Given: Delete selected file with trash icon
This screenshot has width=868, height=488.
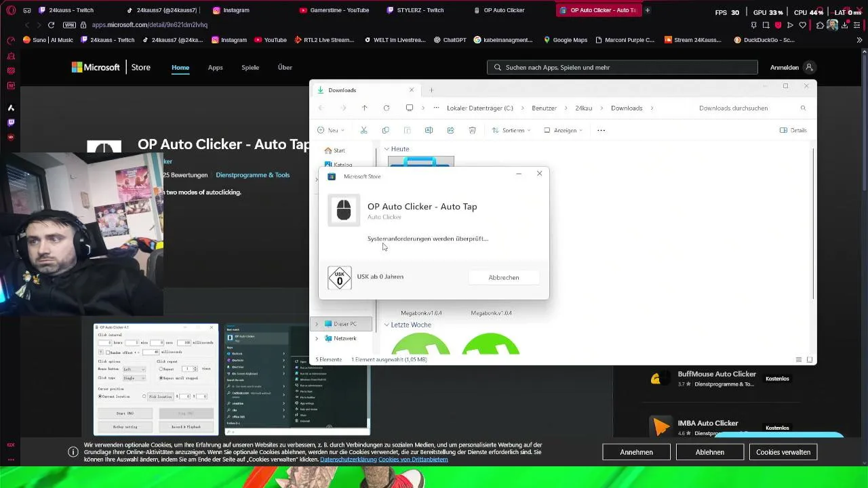Looking at the screenshot, I should pyautogui.click(x=473, y=130).
